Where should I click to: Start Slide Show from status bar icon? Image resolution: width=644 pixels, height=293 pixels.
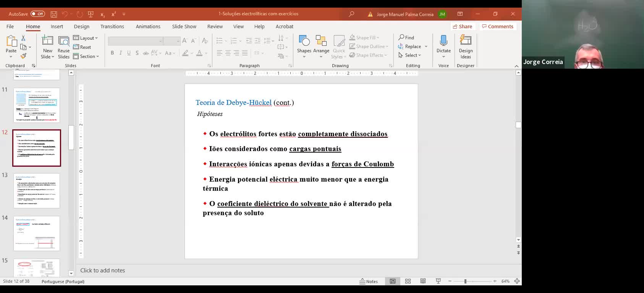438,281
